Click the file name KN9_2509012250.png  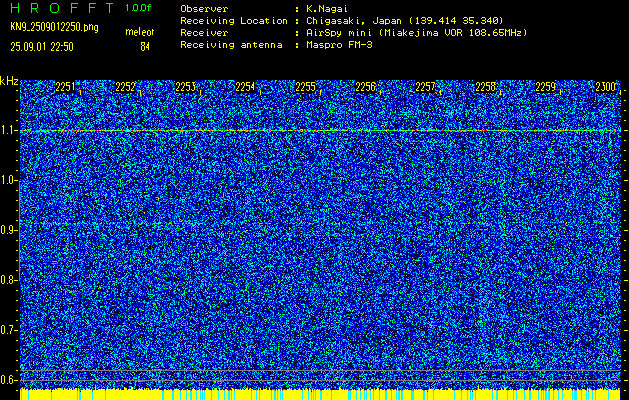54,27
